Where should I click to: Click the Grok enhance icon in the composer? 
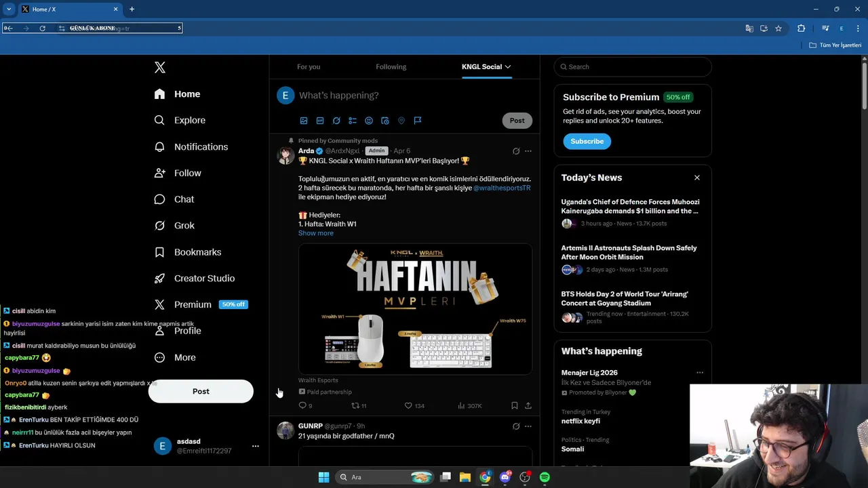point(336,121)
